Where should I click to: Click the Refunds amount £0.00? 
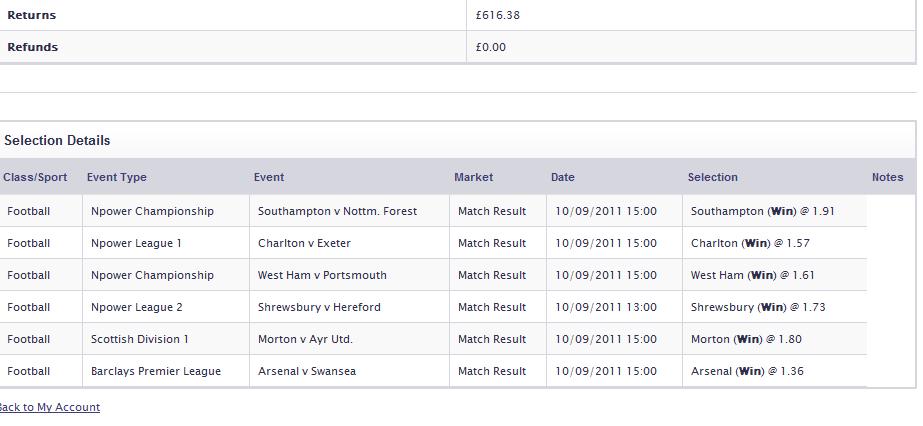pos(490,47)
